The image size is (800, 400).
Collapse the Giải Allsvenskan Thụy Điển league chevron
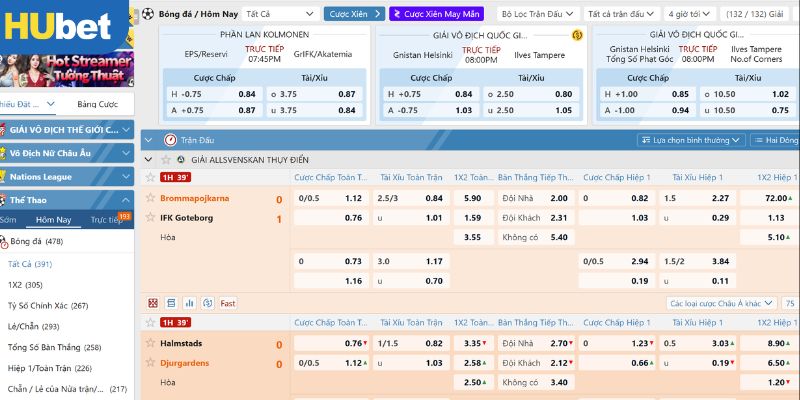pos(148,160)
